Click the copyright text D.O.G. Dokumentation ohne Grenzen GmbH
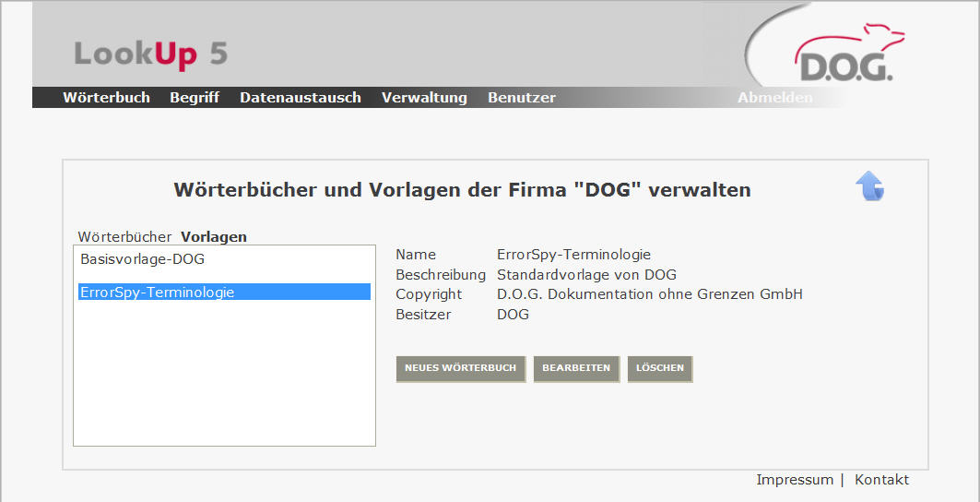 [x=649, y=294]
